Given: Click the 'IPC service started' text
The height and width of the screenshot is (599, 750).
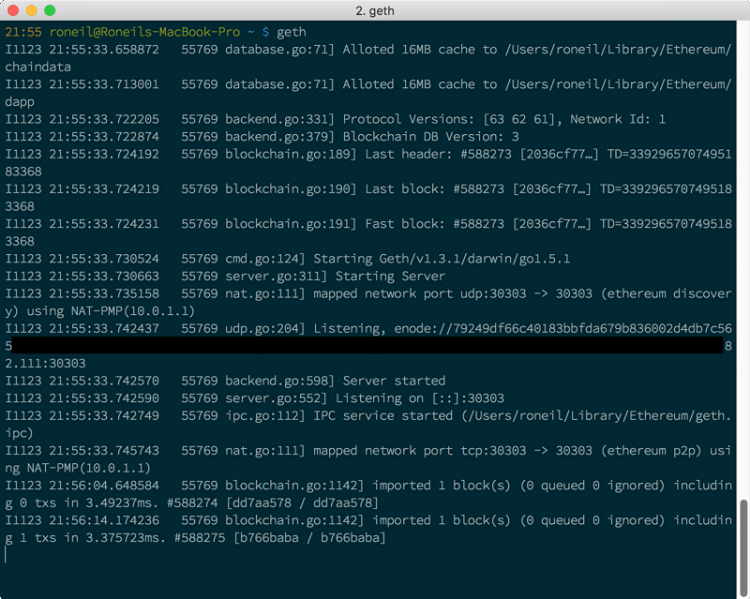Looking at the screenshot, I should tap(383, 416).
